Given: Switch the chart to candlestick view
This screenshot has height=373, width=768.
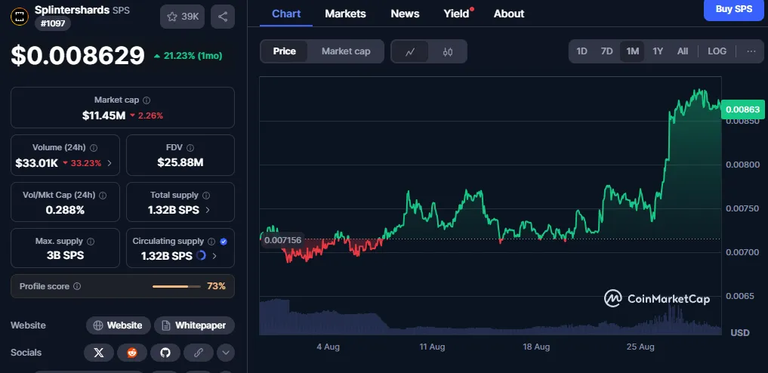Looking at the screenshot, I should tap(448, 51).
